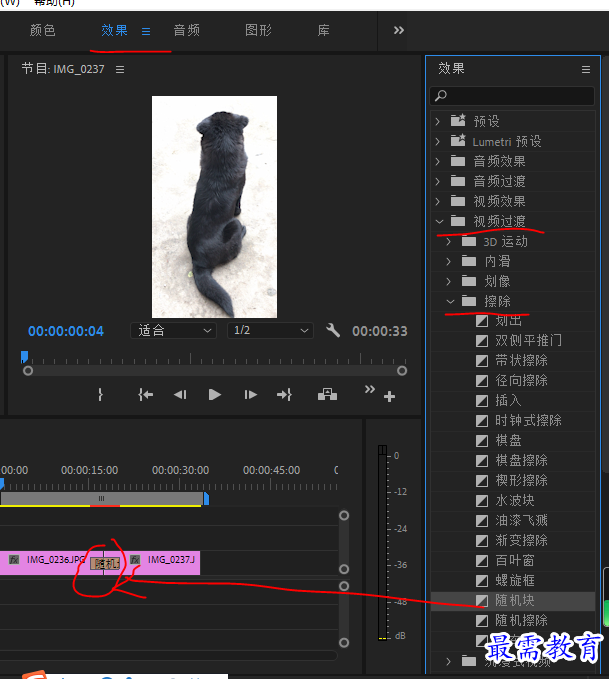Select the 渐变擦除 transition
Image resolution: width=609 pixels, height=679 pixels.
(522, 540)
